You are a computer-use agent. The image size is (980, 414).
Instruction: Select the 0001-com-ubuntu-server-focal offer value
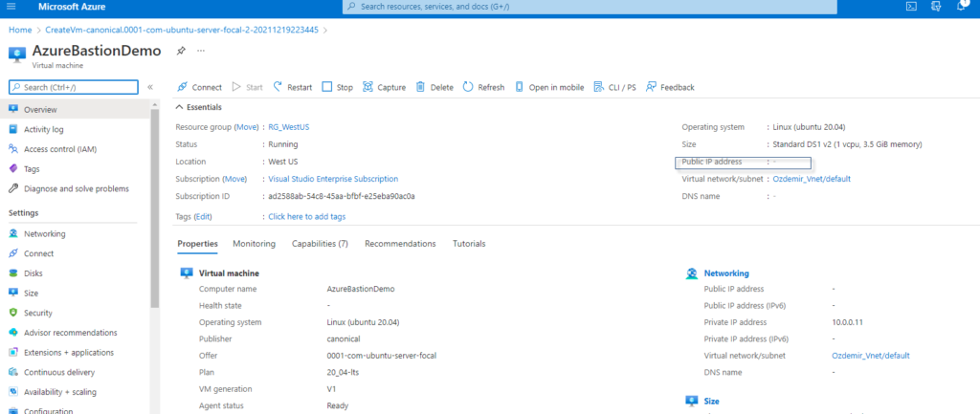point(381,356)
